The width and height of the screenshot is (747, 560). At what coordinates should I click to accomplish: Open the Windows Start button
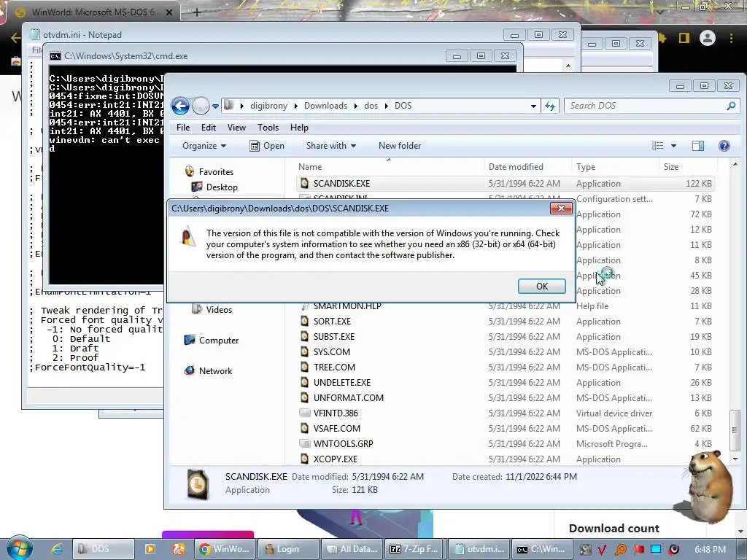tap(20, 548)
